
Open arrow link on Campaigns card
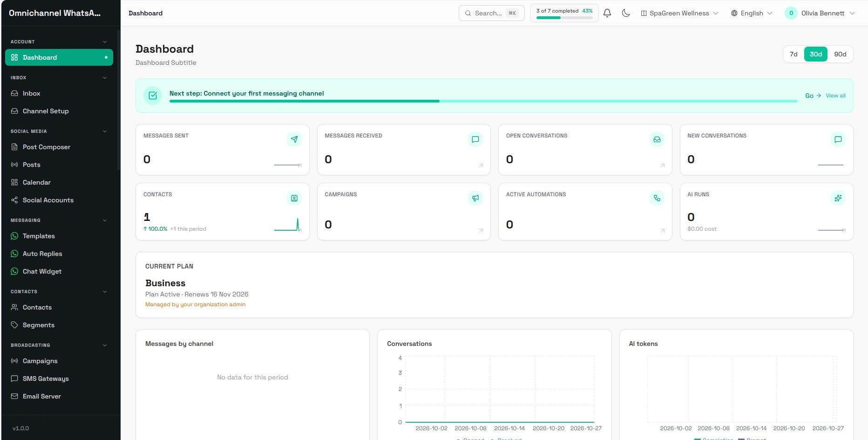481,231
